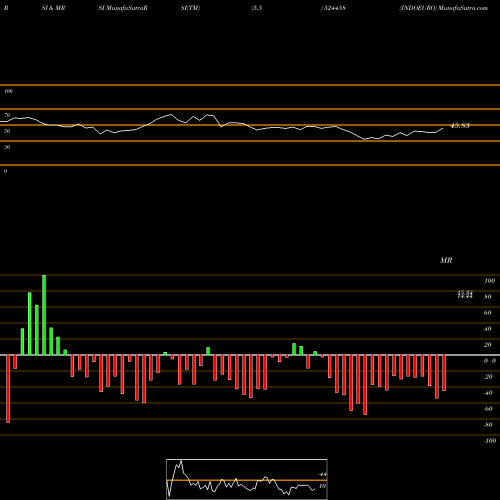Click the last red MR bar at right end
Image resolution: width=500 pixels, height=500 pixels.
(x=444, y=373)
